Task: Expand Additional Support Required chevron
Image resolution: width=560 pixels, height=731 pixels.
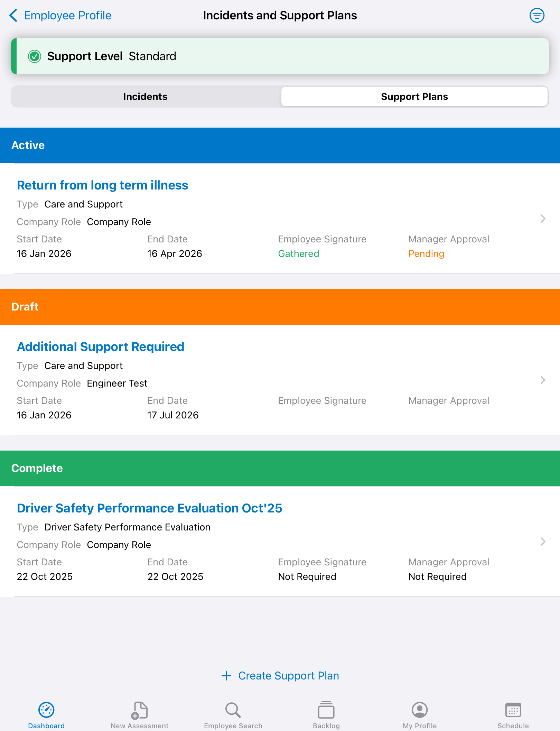Action: pos(543,380)
